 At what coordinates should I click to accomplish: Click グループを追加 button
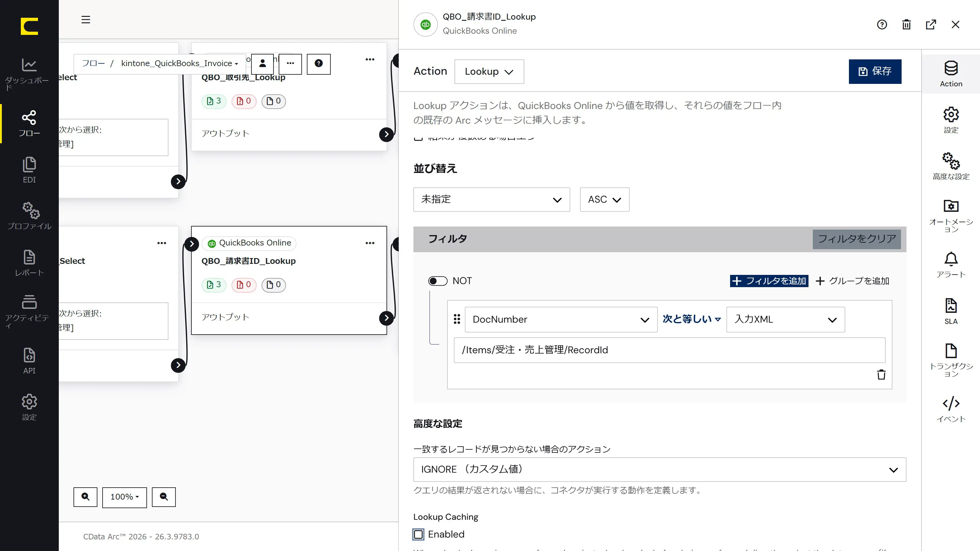(x=852, y=281)
